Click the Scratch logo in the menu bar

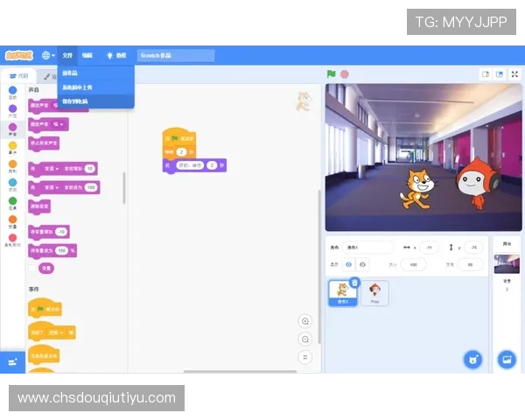tap(19, 55)
